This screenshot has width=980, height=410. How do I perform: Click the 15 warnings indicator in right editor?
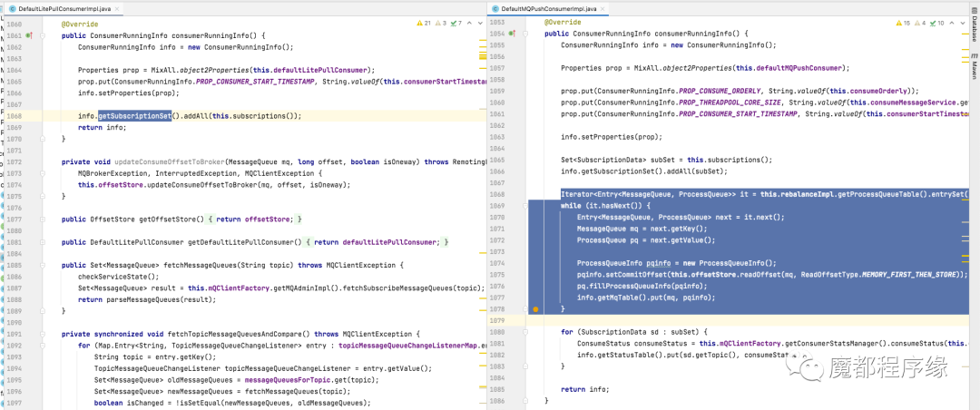(903, 24)
